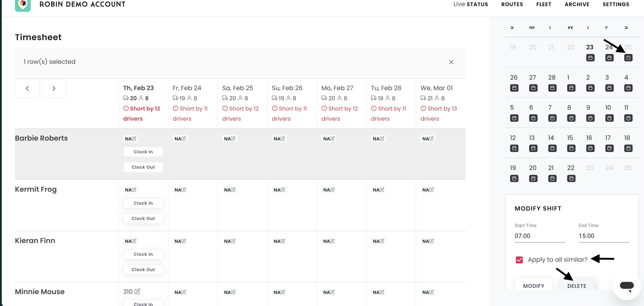This screenshot has height=306, width=644.
Task: Open shift calendar icon under date 13
Action: coord(533,148)
